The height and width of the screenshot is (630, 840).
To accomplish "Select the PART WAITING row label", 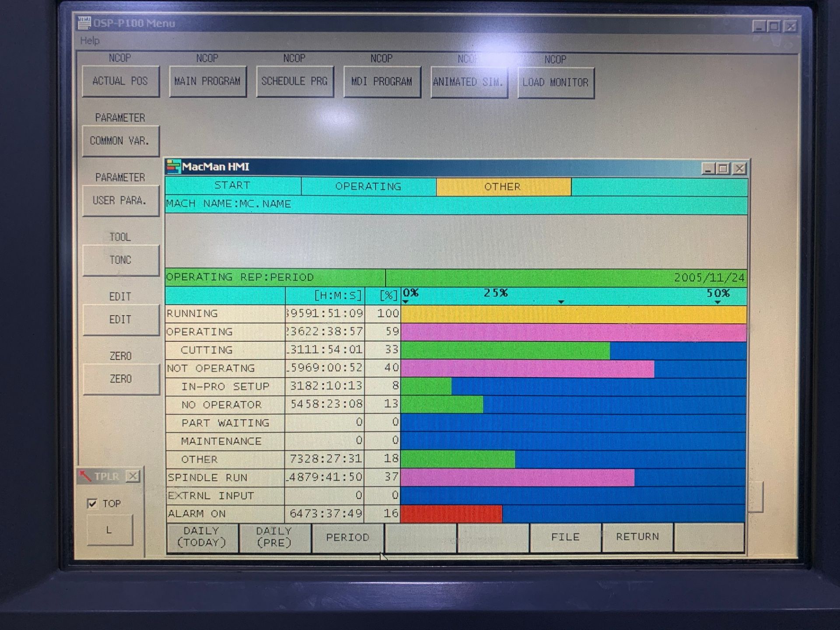I will tap(225, 423).
